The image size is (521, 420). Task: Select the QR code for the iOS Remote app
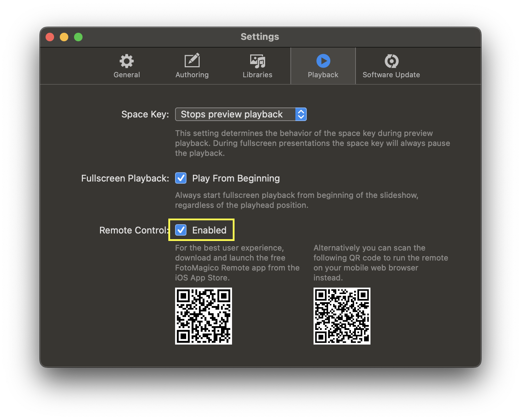click(204, 316)
